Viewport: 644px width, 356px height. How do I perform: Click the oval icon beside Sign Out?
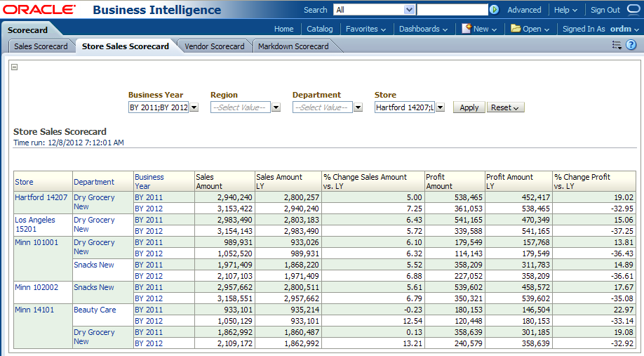[x=633, y=10]
